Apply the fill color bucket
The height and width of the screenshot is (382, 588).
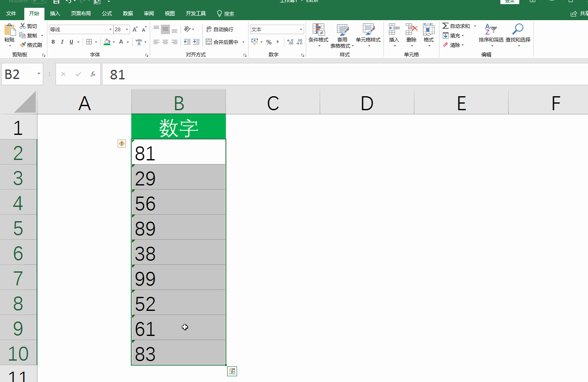point(107,42)
